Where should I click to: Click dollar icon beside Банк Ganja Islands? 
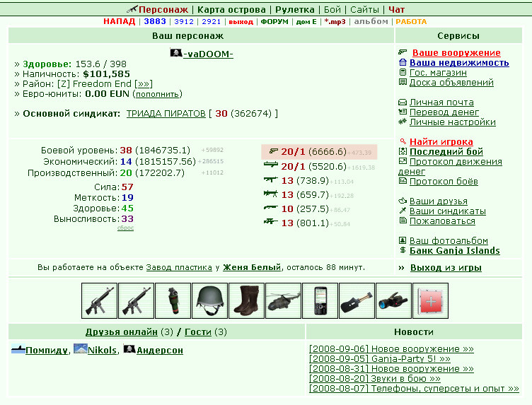[403, 250]
